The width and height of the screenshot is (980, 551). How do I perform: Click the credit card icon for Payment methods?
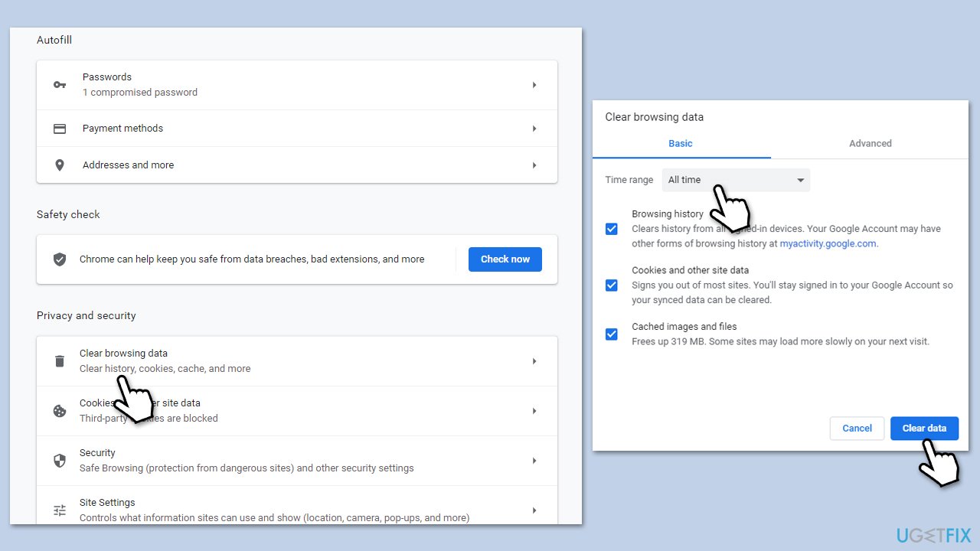click(x=60, y=129)
